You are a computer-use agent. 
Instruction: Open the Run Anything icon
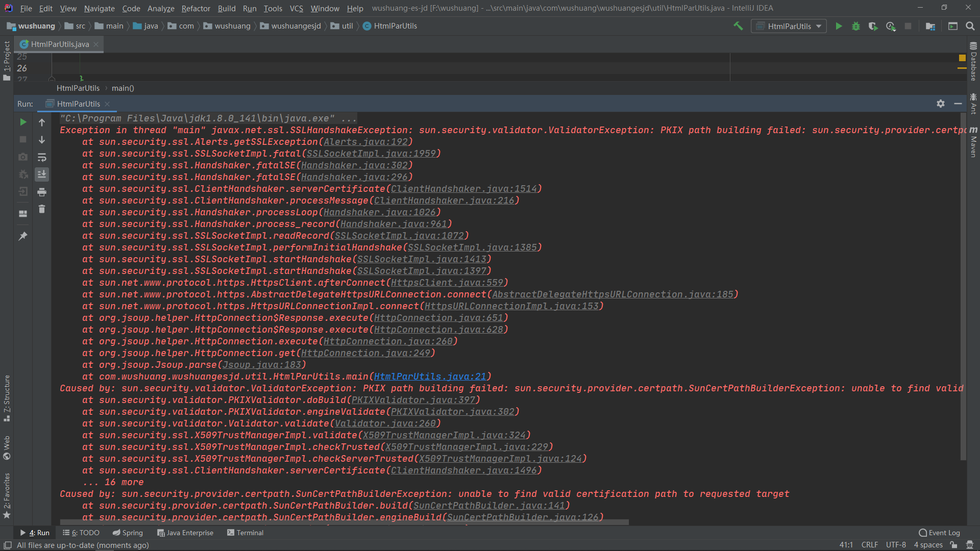coord(953,26)
